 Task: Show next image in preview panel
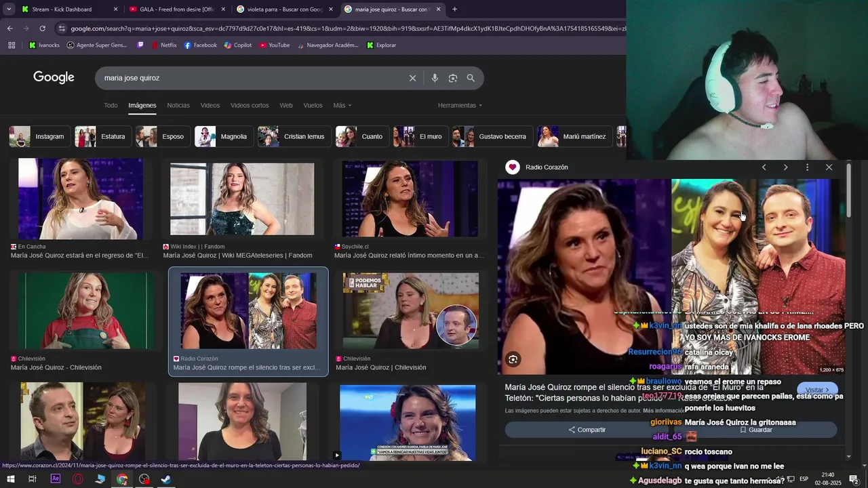[x=785, y=167]
